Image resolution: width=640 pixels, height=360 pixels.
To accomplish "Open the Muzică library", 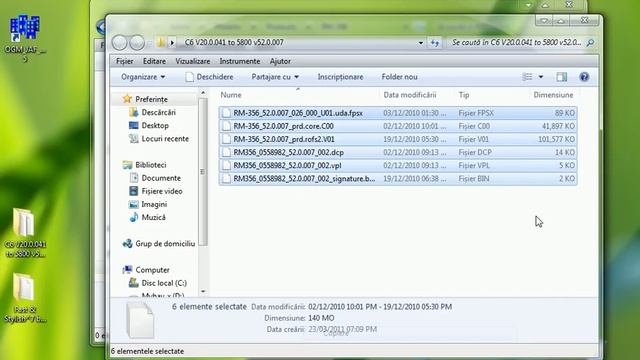I will click(x=153, y=217).
